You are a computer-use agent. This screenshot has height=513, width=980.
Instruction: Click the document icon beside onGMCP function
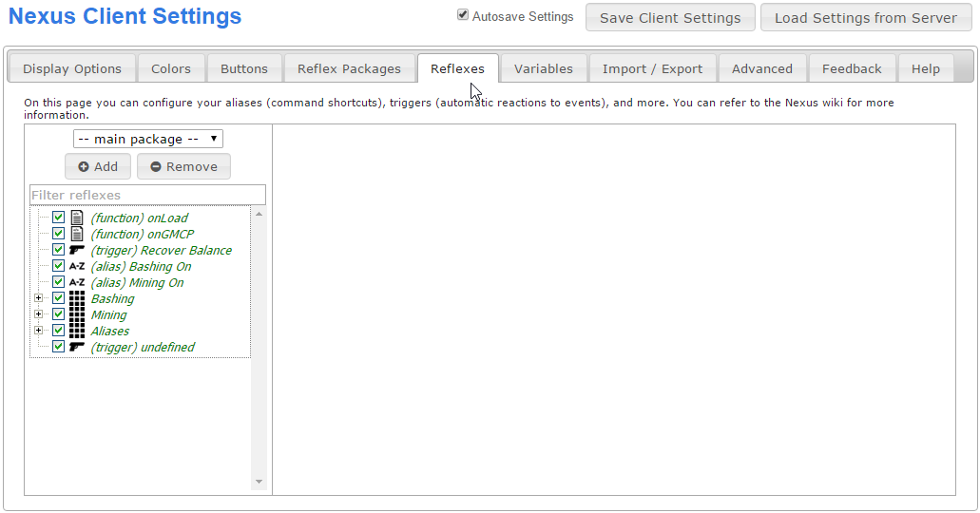pyautogui.click(x=77, y=234)
